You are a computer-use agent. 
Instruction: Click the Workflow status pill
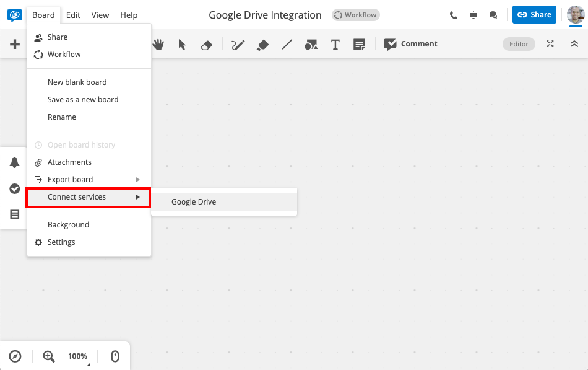click(x=355, y=15)
